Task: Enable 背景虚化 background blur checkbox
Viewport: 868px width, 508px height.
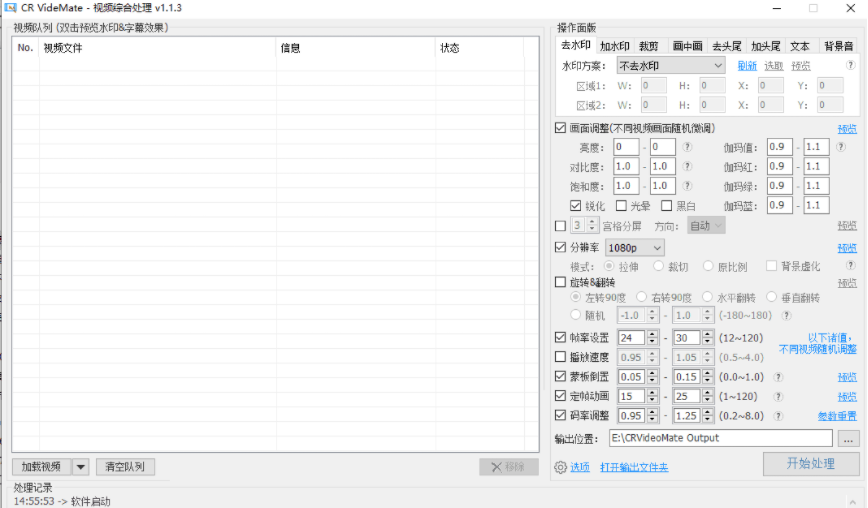Action: (771, 266)
